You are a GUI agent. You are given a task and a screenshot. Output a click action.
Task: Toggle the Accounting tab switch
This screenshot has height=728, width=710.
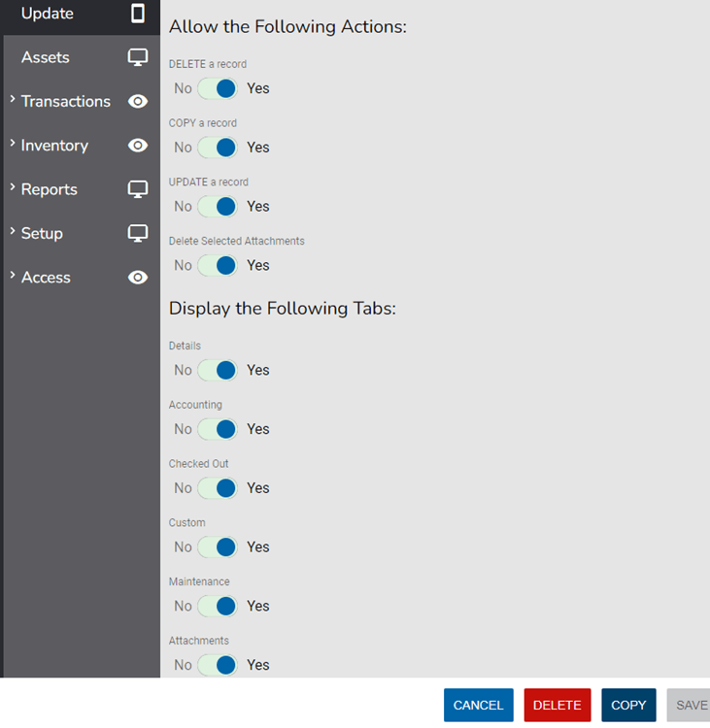pos(218,429)
